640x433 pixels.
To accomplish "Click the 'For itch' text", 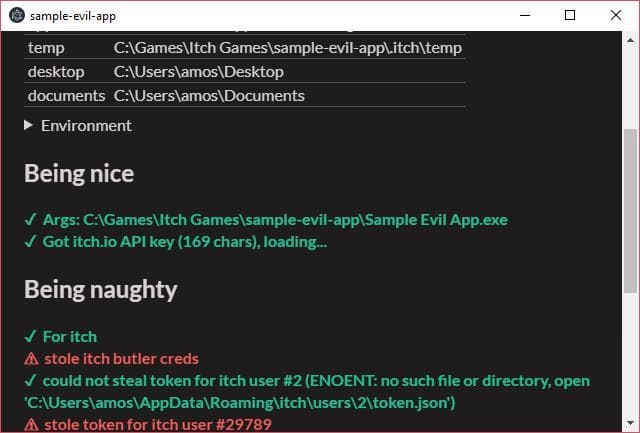I will [70, 337].
